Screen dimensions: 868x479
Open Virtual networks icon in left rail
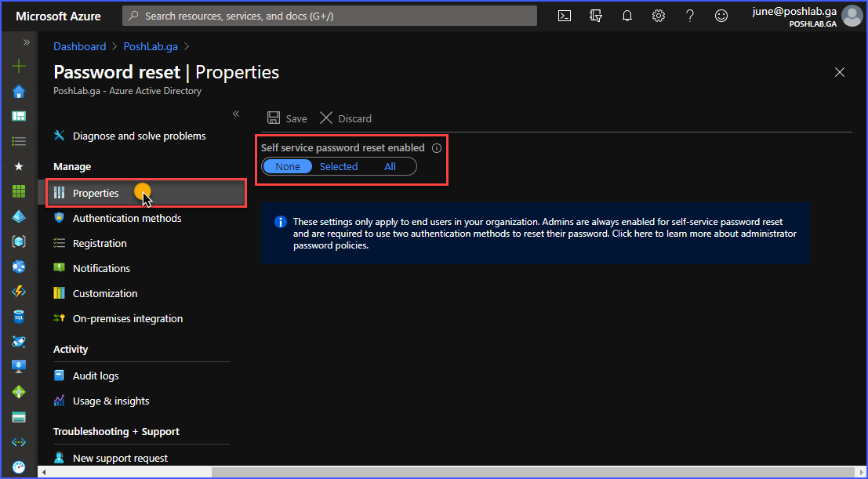pos(19,442)
